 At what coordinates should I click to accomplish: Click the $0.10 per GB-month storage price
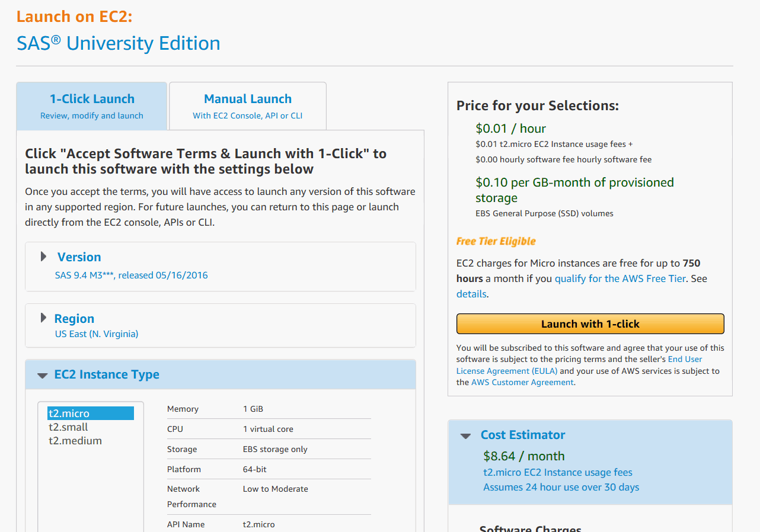(x=574, y=190)
